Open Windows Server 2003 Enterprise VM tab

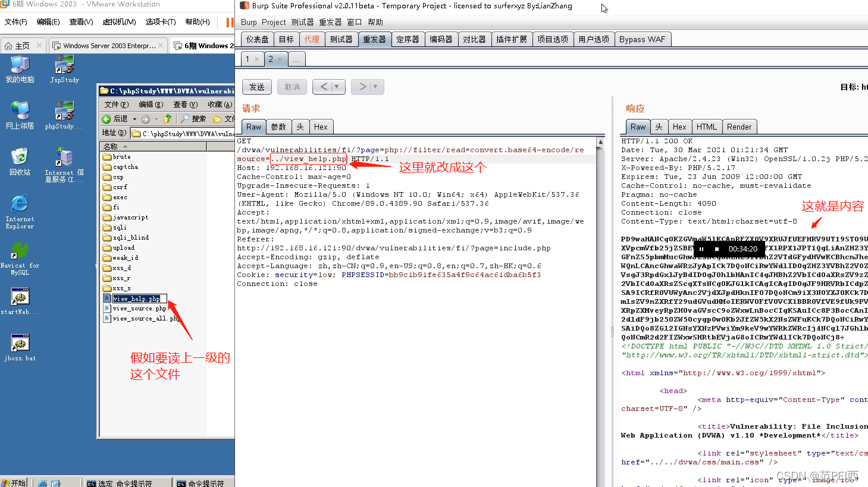tap(108, 46)
